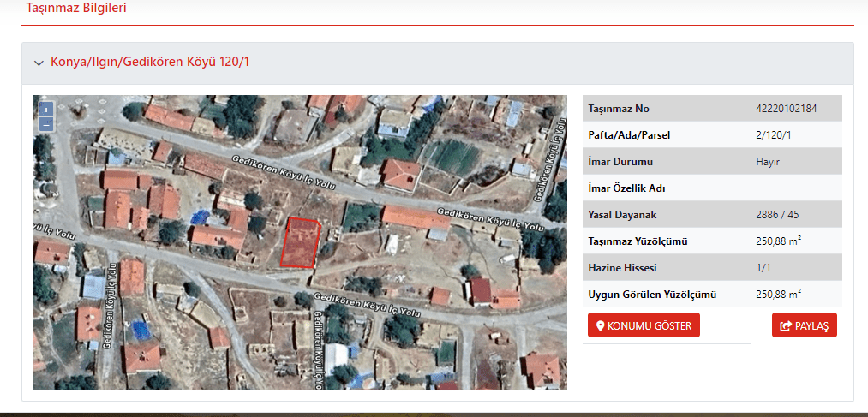This screenshot has height=417, width=868.
Task: Select the Pafta/Ada/Parsel row label
Action: 629,135
